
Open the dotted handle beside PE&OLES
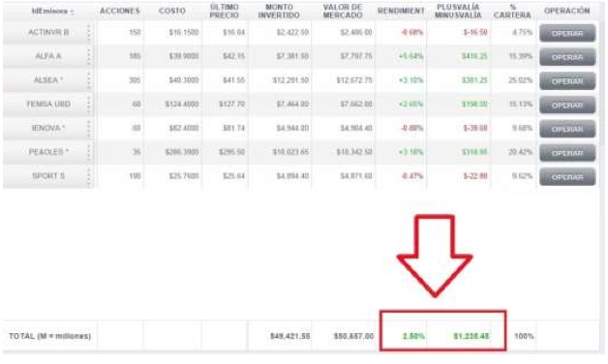pyautogui.click(x=89, y=152)
